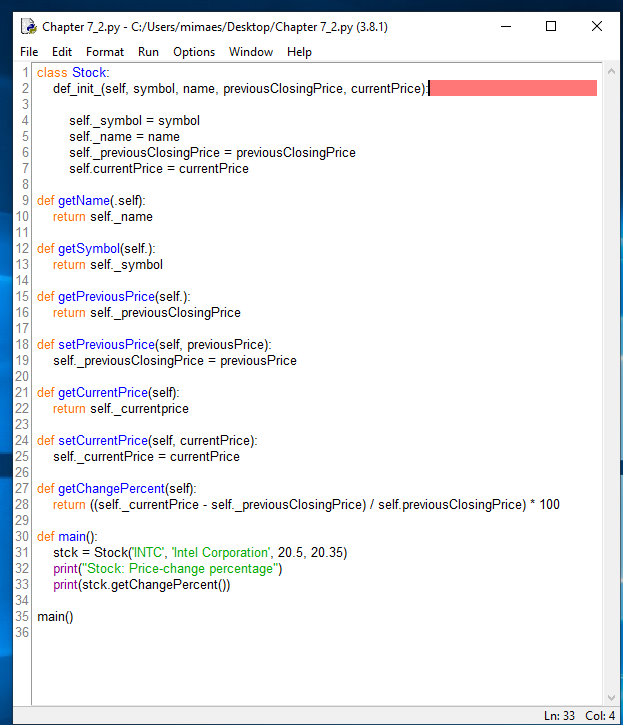Click the 'class Stock:' line

tap(73, 73)
